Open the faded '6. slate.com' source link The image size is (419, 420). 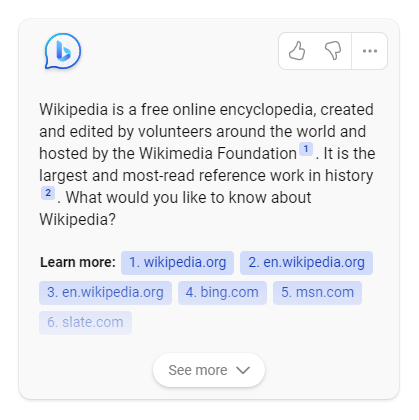(x=85, y=323)
